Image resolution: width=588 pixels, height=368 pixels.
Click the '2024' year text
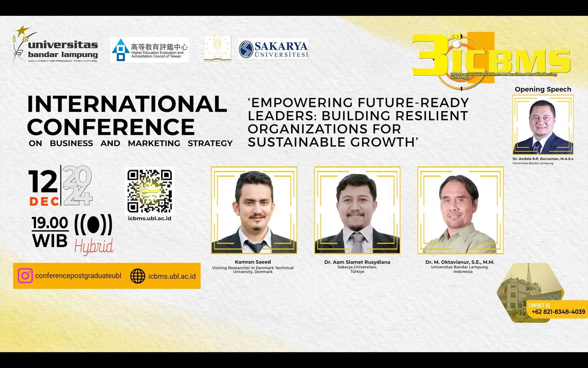77,186
